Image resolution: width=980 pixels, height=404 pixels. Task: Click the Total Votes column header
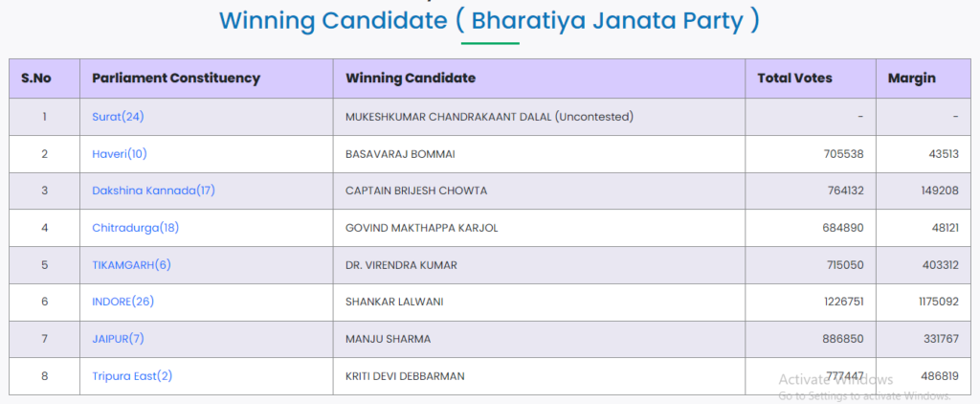[794, 79]
